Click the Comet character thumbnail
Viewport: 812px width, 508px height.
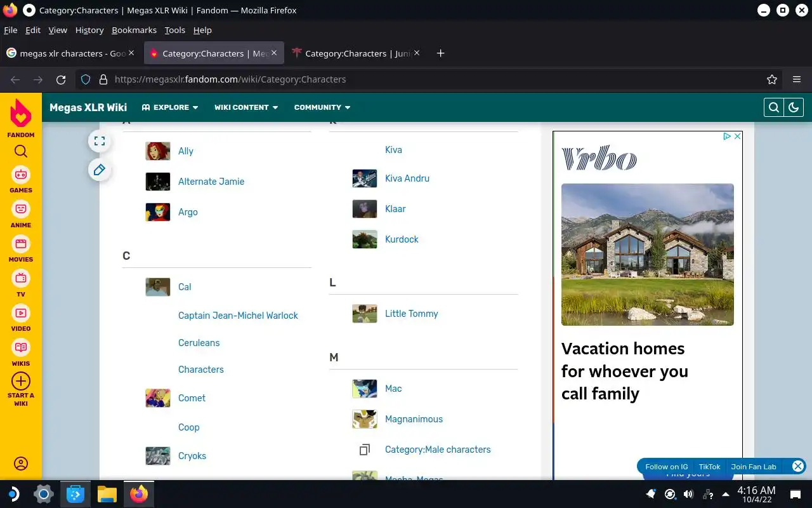point(158,398)
